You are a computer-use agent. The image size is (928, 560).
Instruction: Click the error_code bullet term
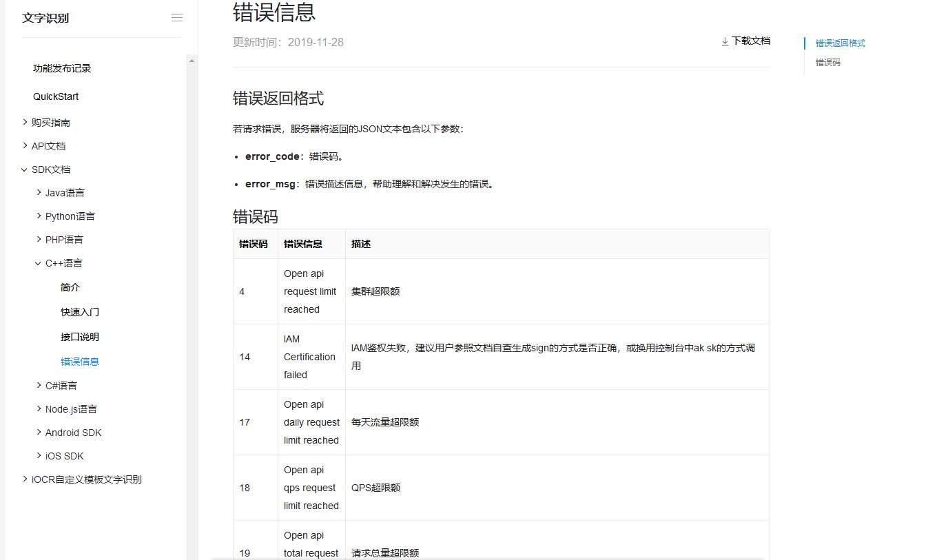(x=273, y=156)
